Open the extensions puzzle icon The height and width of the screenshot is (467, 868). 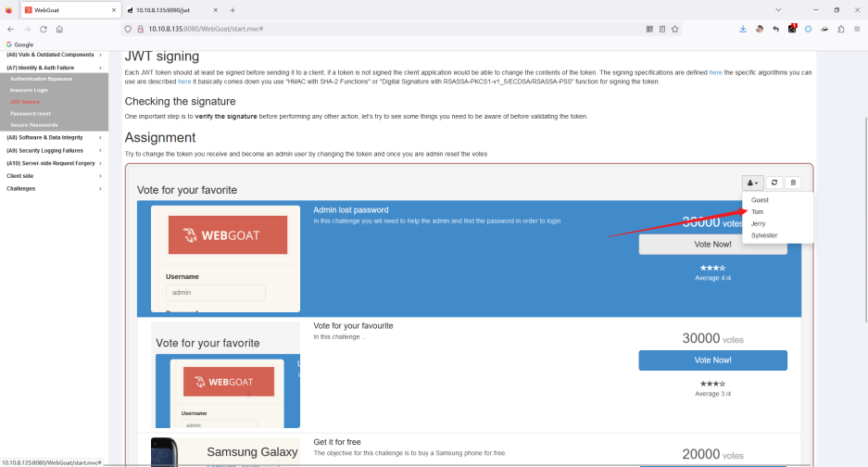point(841,29)
